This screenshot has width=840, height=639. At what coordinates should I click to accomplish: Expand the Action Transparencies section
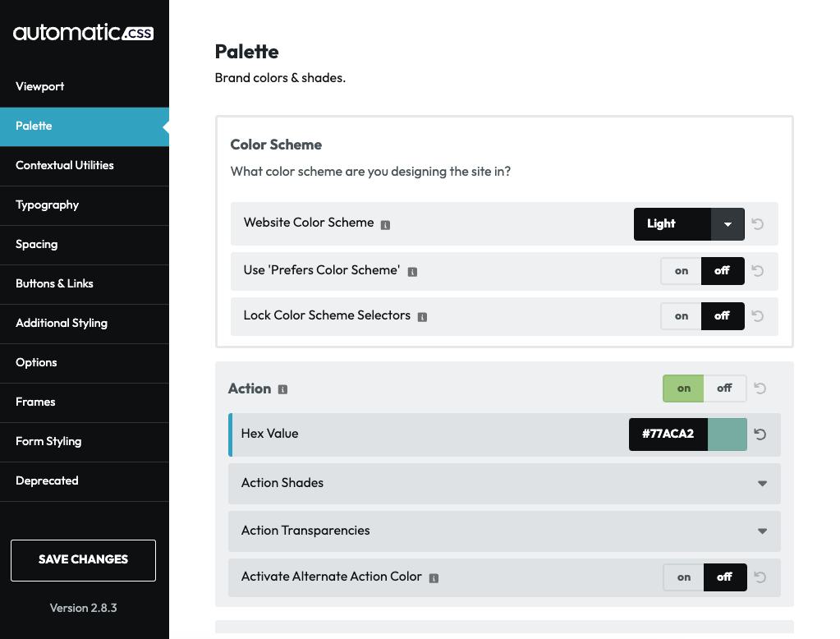pyautogui.click(x=504, y=531)
